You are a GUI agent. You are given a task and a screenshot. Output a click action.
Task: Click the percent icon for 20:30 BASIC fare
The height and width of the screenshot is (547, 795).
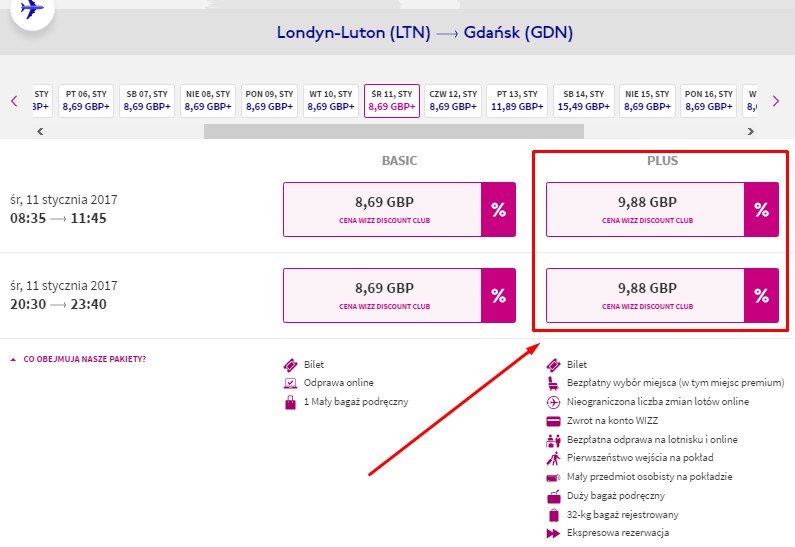498,295
